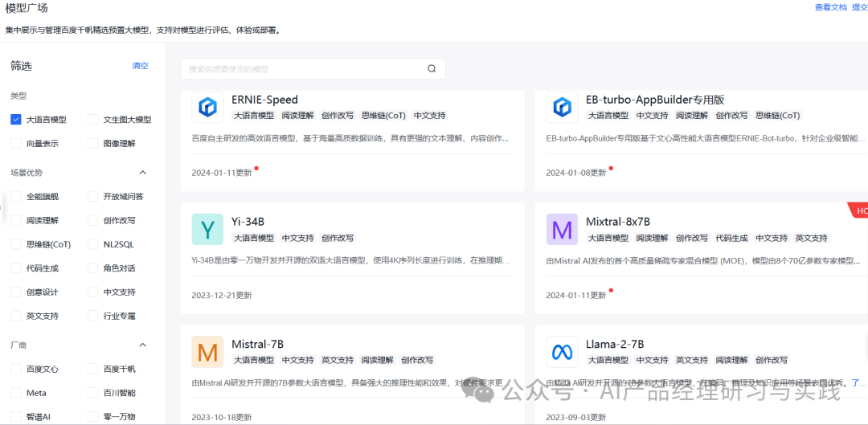
Task: Click 中文支持 tag on EB-turbo-AppBuilder card
Action: (652, 116)
